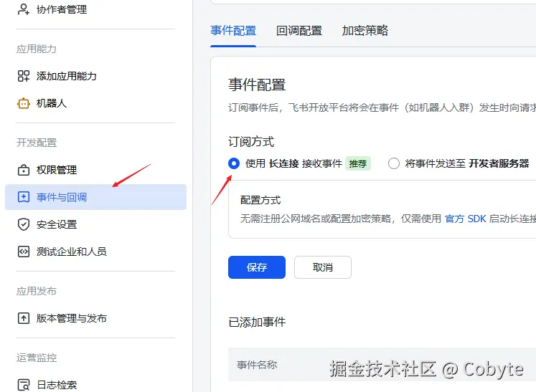The height and width of the screenshot is (392, 536).
Task: Click the 运营监控 section label
Action: pos(37,358)
